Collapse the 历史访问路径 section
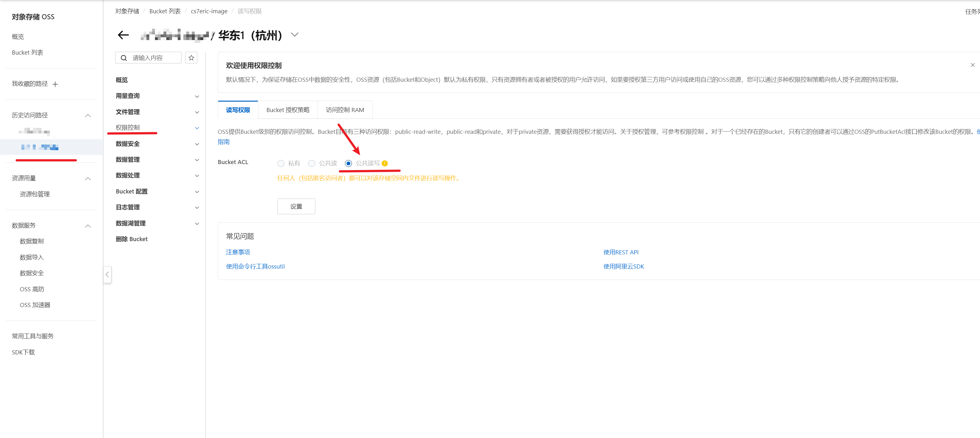Screen dimensions: 980x438 click(88, 115)
